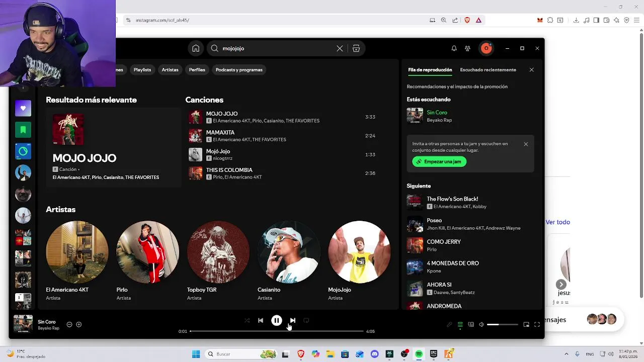Viewport: 644px width, 362px height.
Task: Click the minus icon next to Sin Coro
Action: pyautogui.click(x=69, y=324)
